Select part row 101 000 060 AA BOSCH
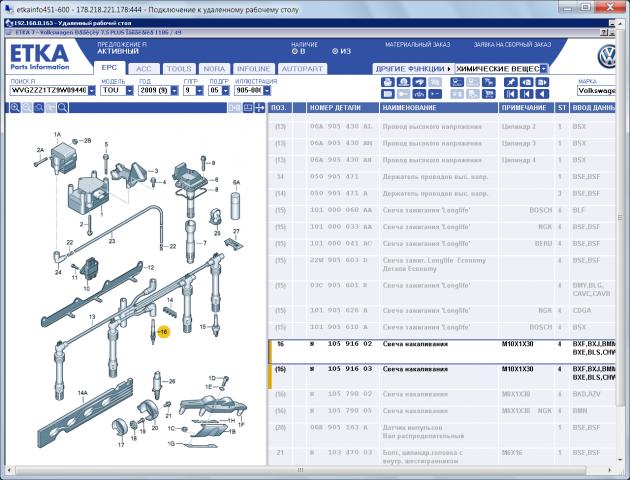Viewport: 630px width, 480px height. click(x=442, y=210)
